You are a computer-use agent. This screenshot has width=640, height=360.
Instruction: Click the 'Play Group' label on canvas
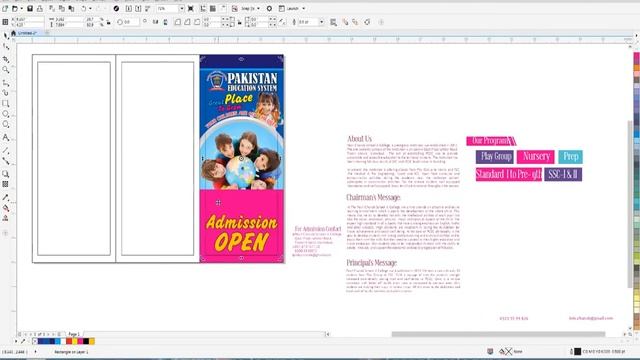pos(495,157)
